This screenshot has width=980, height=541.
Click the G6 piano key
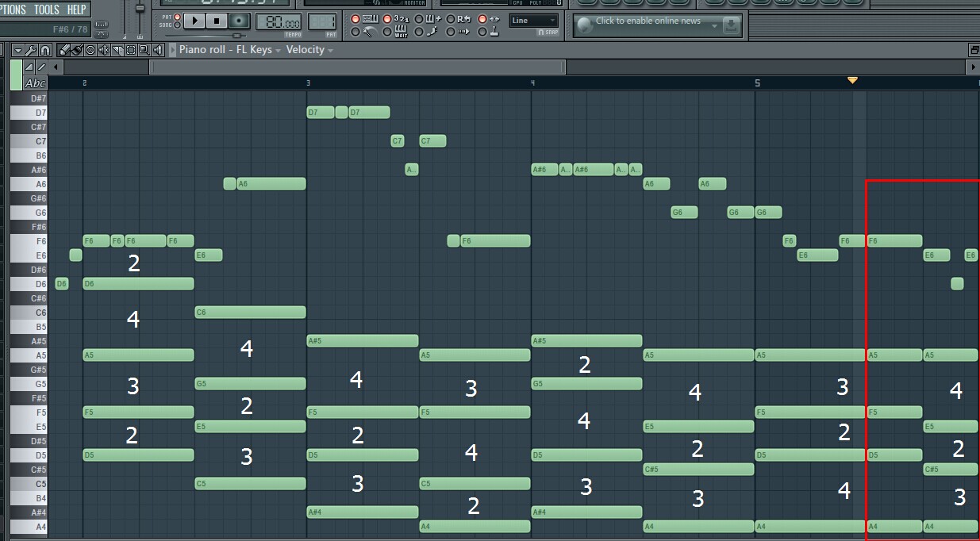(x=29, y=213)
